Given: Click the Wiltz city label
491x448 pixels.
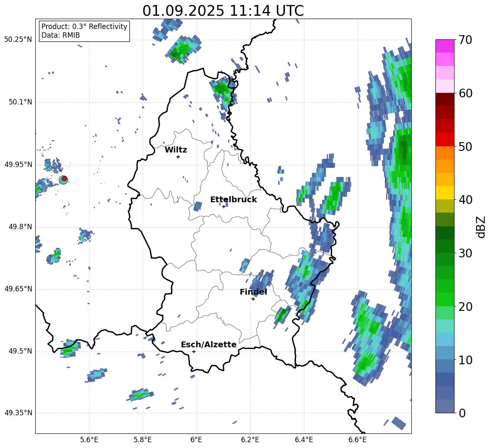Looking at the screenshot, I should [176, 150].
